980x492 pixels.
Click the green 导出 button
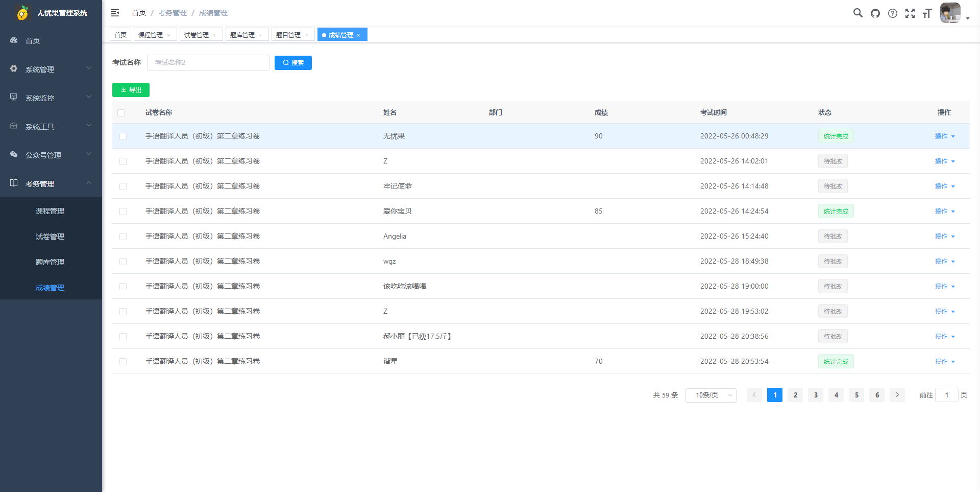pos(131,90)
